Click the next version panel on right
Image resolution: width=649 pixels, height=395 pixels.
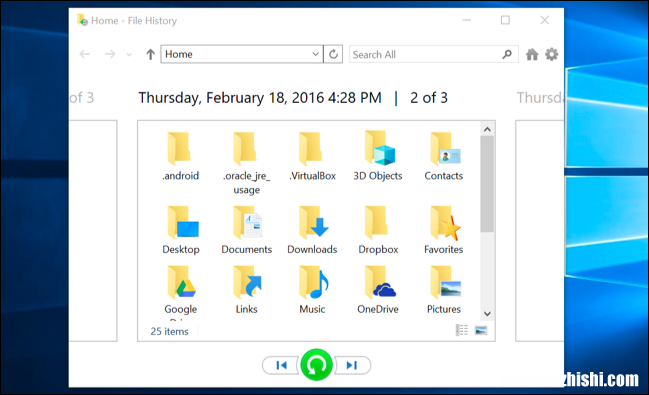(539, 231)
